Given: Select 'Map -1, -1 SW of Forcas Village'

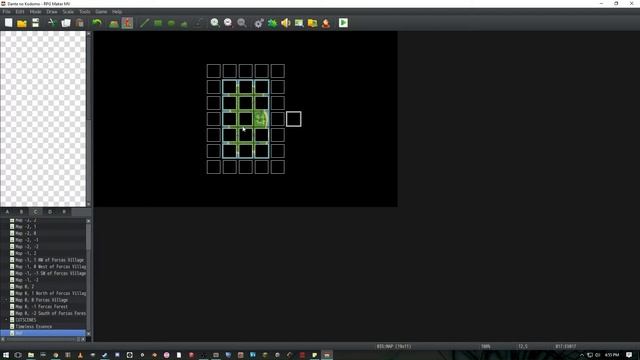Looking at the screenshot, I should click(x=51, y=273).
